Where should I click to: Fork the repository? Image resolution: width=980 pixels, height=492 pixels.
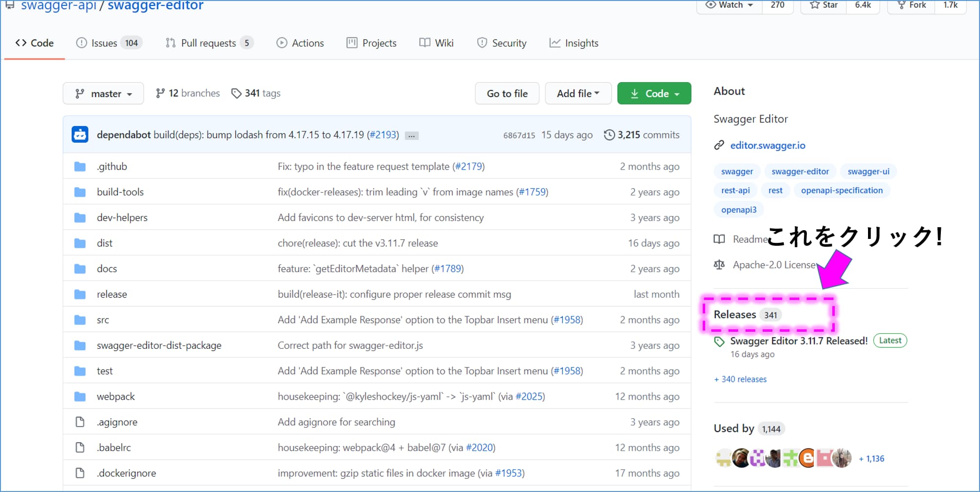point(911,6)
